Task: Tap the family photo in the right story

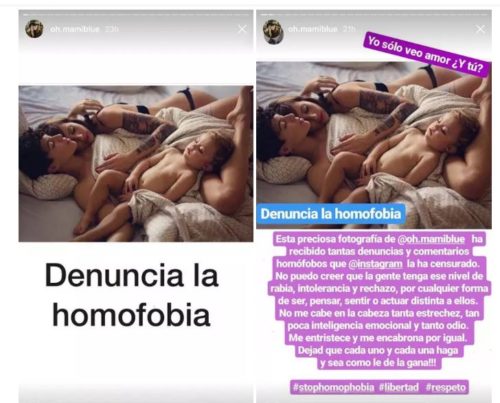Action: (374, 145)
